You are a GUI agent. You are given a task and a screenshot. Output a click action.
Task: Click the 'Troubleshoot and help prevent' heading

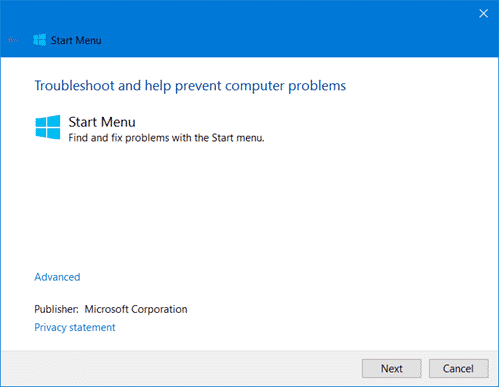(x=190, y=86)
